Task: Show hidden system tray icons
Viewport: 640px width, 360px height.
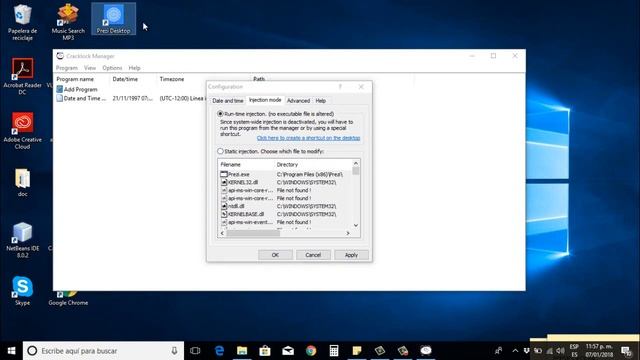Action: click(x=515, y=351)
